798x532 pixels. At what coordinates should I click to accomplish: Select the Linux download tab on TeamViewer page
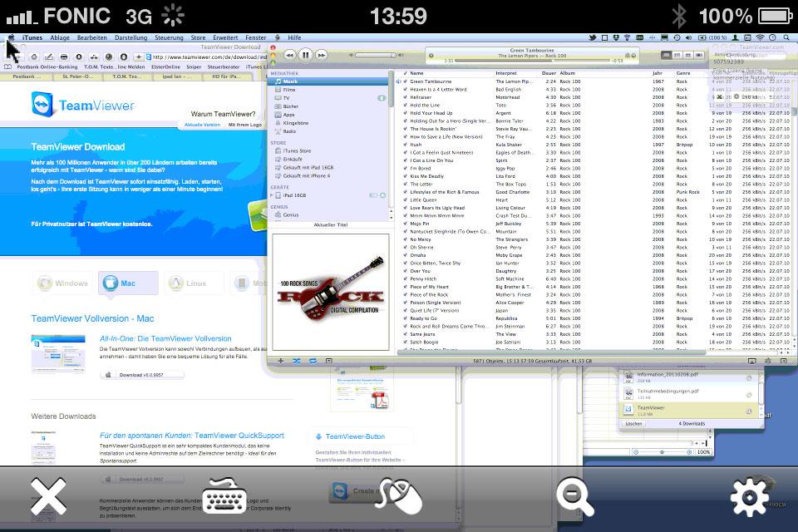click(x=195, y=283)
